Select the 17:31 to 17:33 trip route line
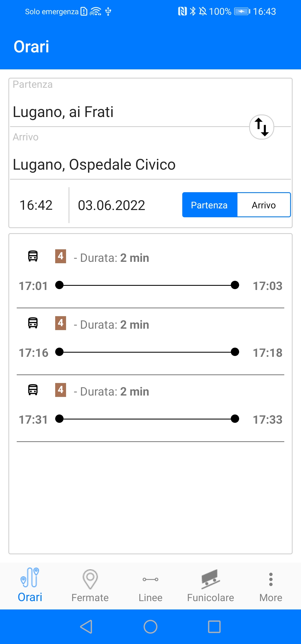 147,419
